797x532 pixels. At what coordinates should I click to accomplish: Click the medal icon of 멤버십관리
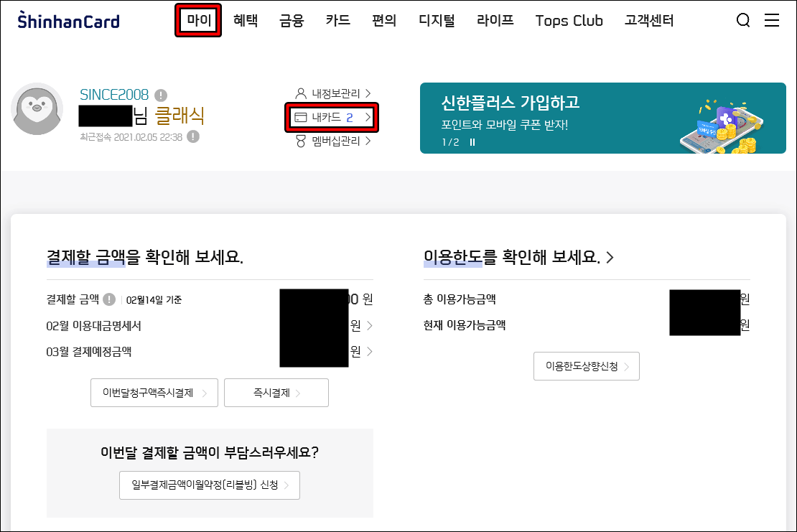coord(301,141)
